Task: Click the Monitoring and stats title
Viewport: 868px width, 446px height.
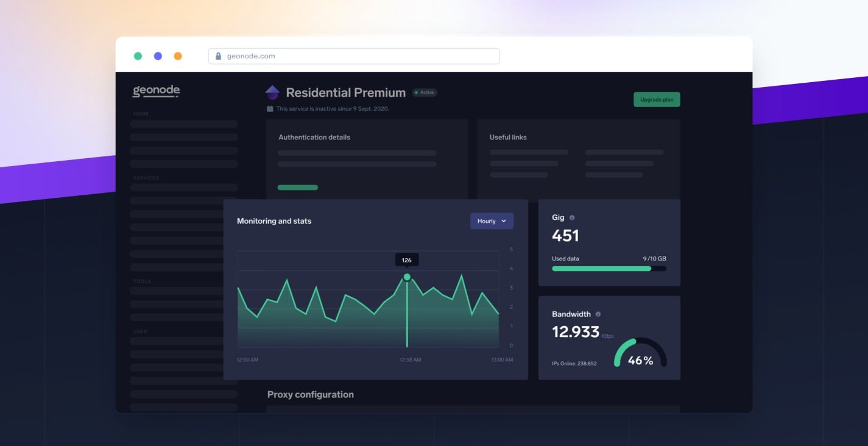Action: tap(274, 221)
